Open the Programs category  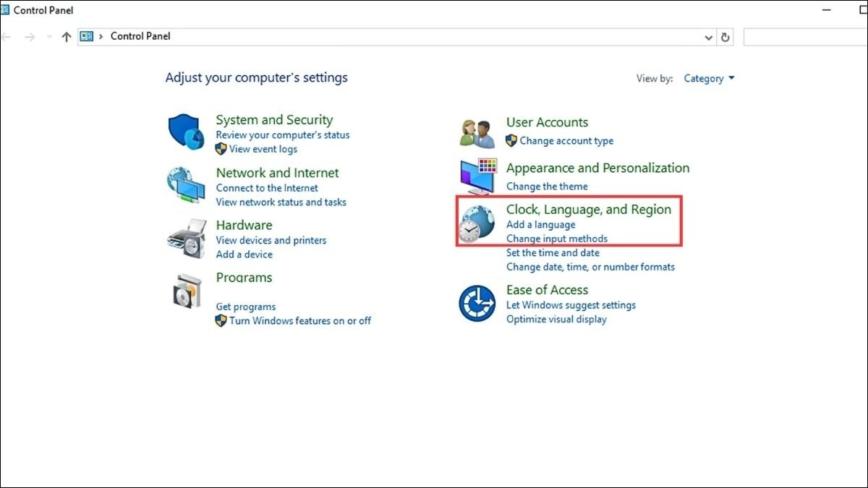244,278
